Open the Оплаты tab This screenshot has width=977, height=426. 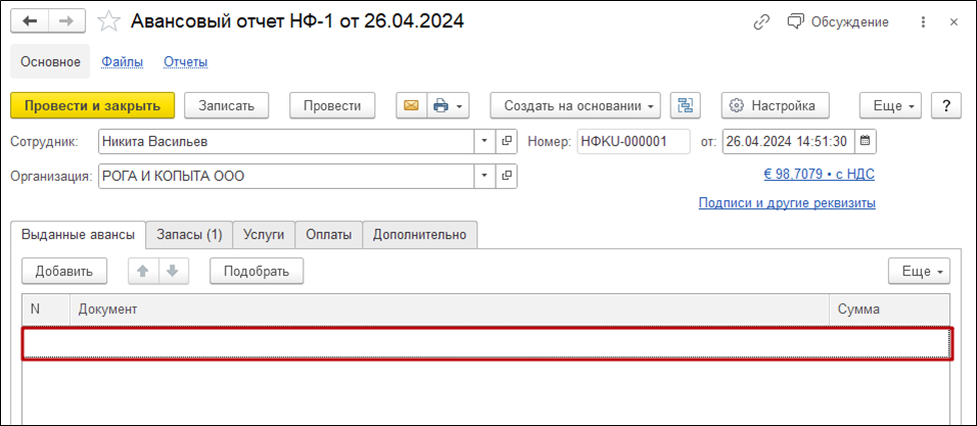(x=329, y=235)
